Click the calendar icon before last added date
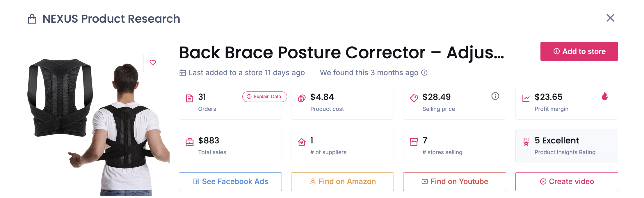Viewport: 644px width, 198px height. (182, 73)
